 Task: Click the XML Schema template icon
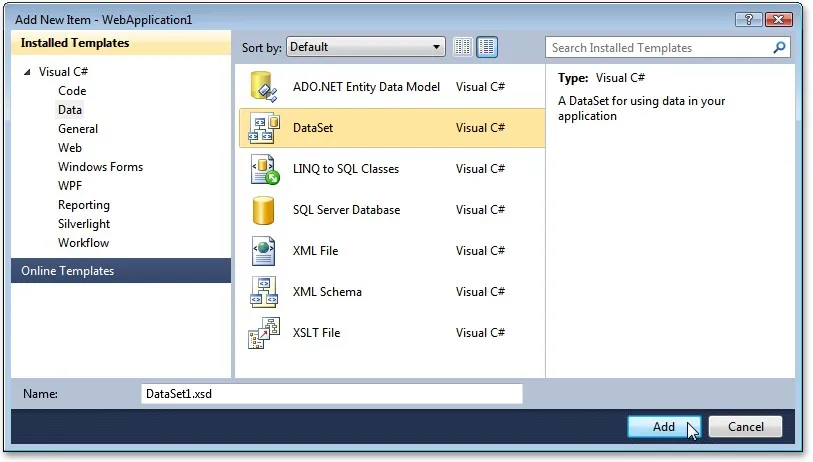tap(264, 292)
